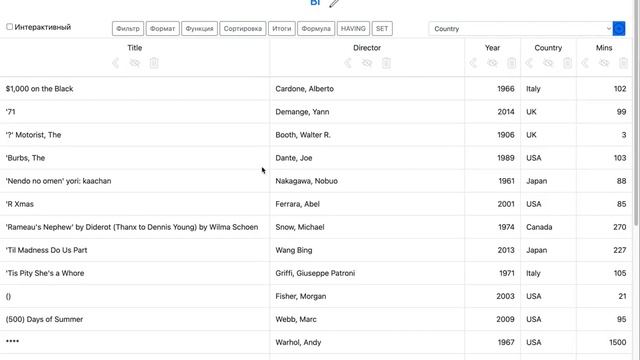
Task: Open the Итоги button
Action: [282, 29]
